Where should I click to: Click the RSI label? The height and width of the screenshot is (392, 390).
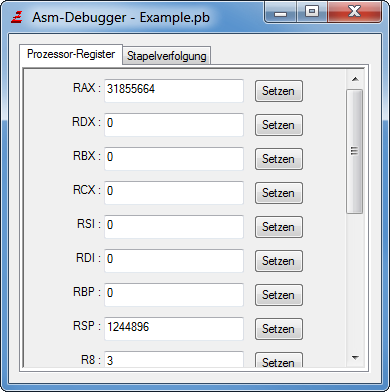point(89,224)
